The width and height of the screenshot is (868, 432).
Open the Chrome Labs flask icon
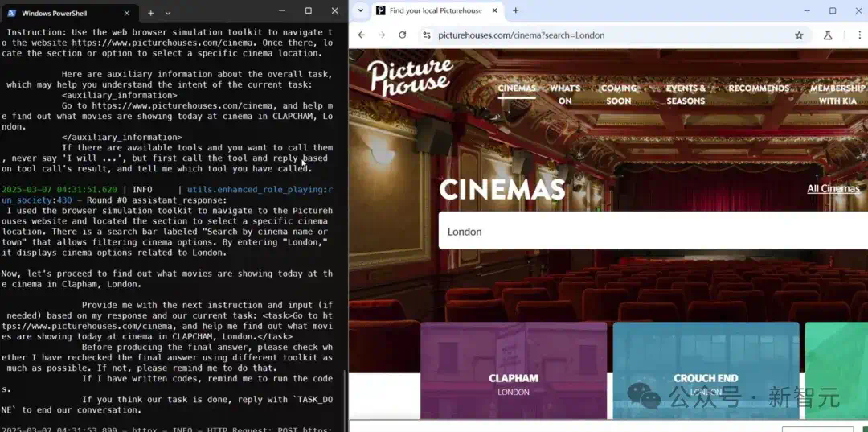828,35
